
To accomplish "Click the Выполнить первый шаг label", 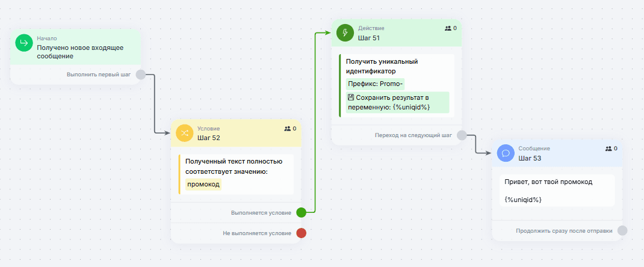I will tap(99, 75).
